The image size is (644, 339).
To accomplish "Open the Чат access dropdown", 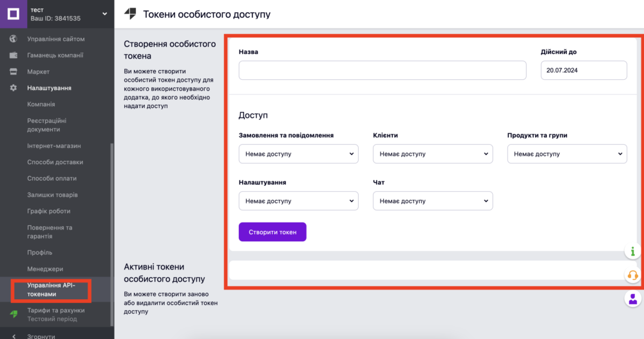I will coord(433,201).
